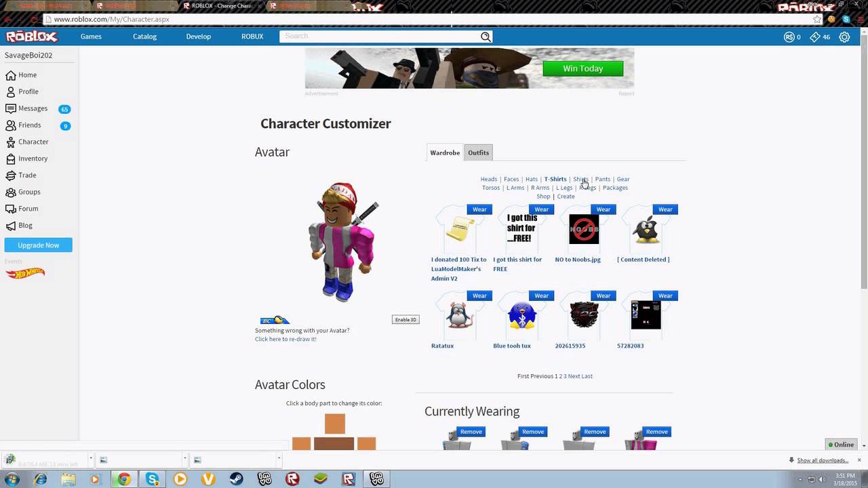Open the Games menu
Image resolution: width=868 pixels, height=488 pixels.
pyautogui.click(x=91, y=37)
